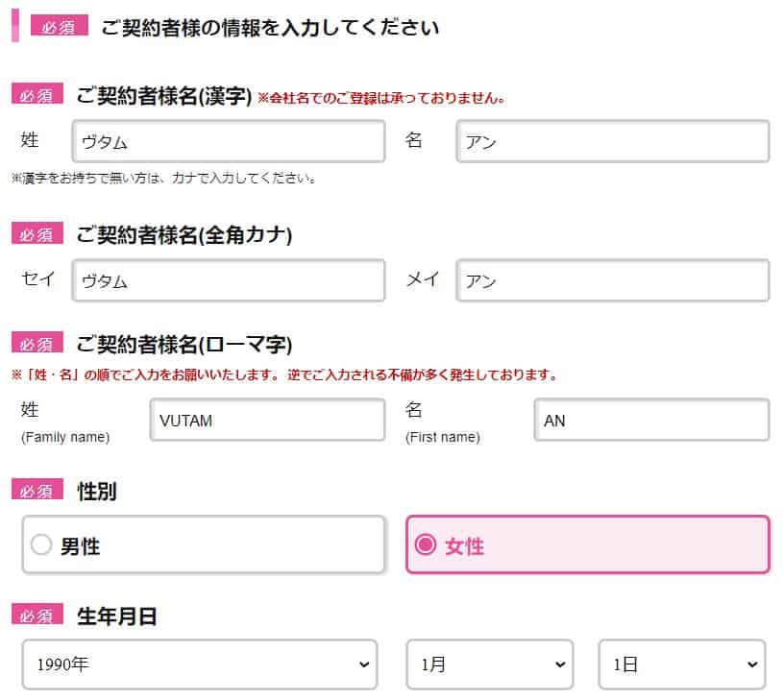Click the Family name field containing VUTAM
Screen dimensions: 783x700
(x=267, y=421)
